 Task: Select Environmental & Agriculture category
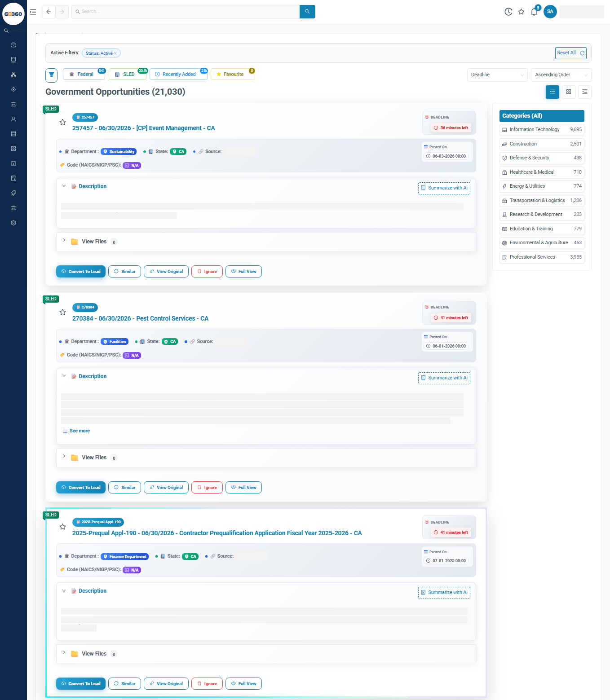(x=542, y=243)
